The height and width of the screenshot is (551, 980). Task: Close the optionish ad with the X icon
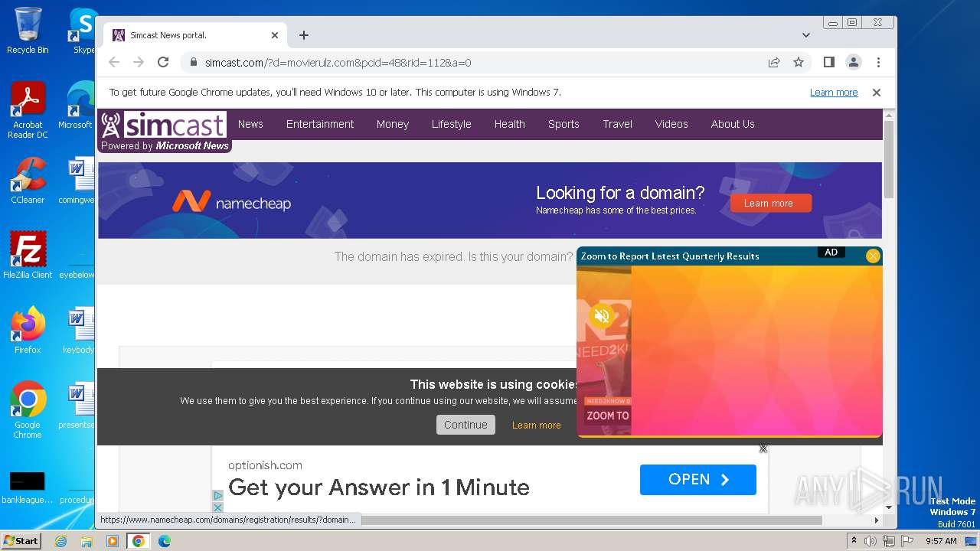[217, 507]
